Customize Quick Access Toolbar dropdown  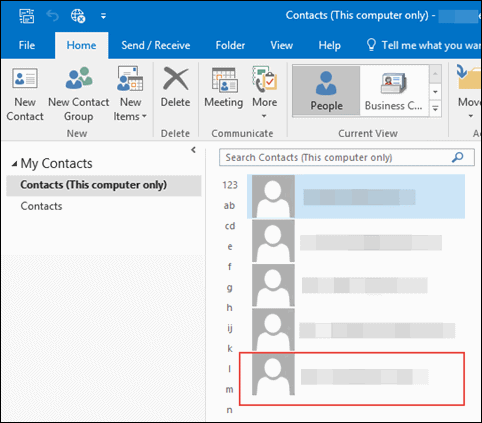point(103,16)
